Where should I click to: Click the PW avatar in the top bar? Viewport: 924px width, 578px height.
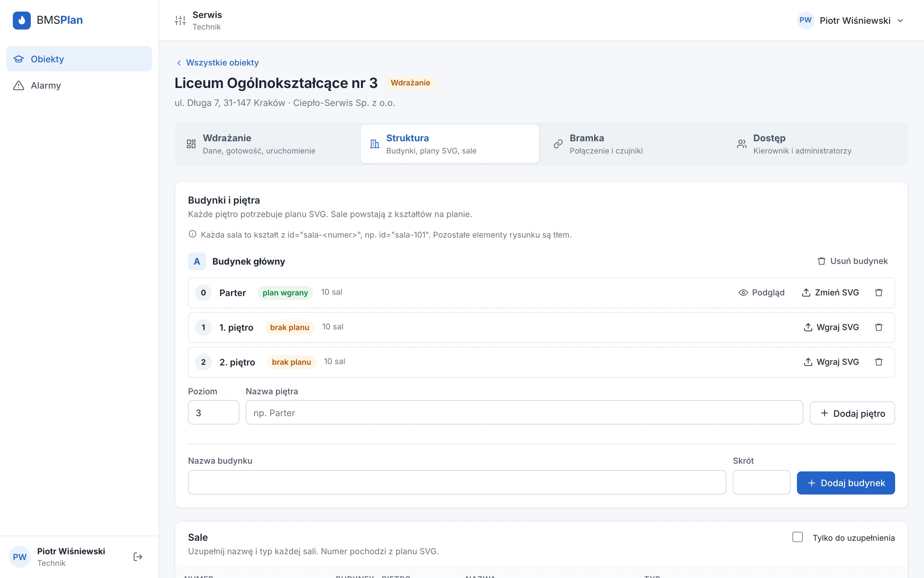[x=805, y=20]
